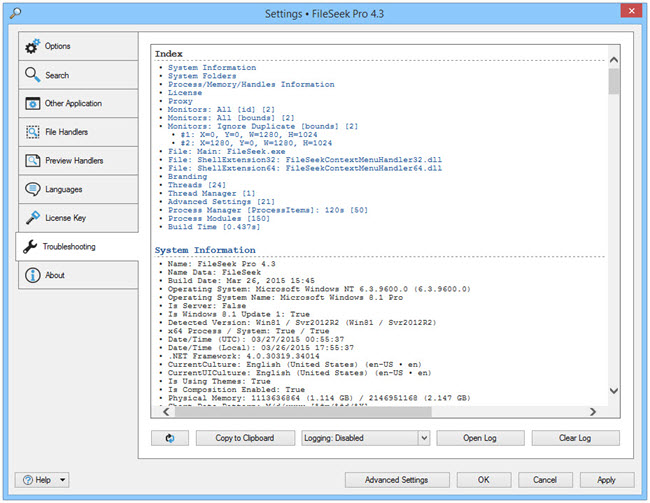Image resolution: width=650 pixels, height=503 pixels.
Task: Click the Other Application window icon
Action: (x=32, y=103)
